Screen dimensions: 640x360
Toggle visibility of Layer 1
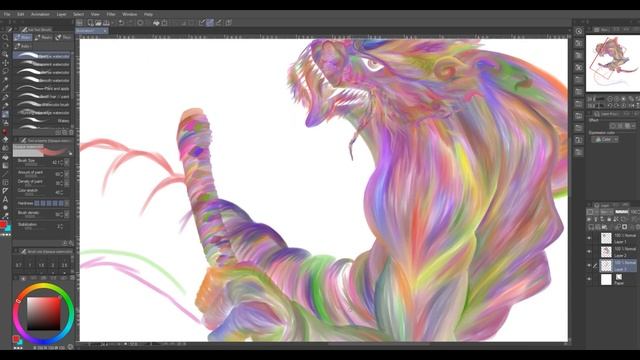pos(589,238)
